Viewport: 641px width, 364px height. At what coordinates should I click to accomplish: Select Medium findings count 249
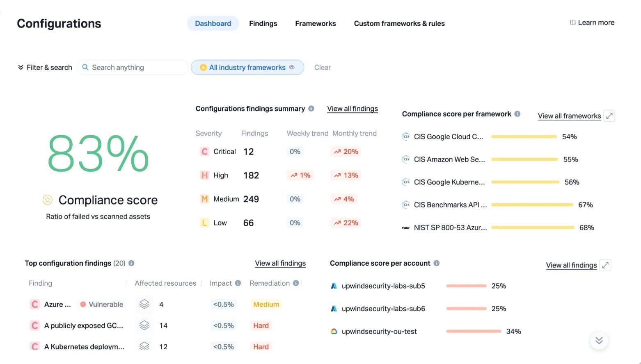[251, 199]
